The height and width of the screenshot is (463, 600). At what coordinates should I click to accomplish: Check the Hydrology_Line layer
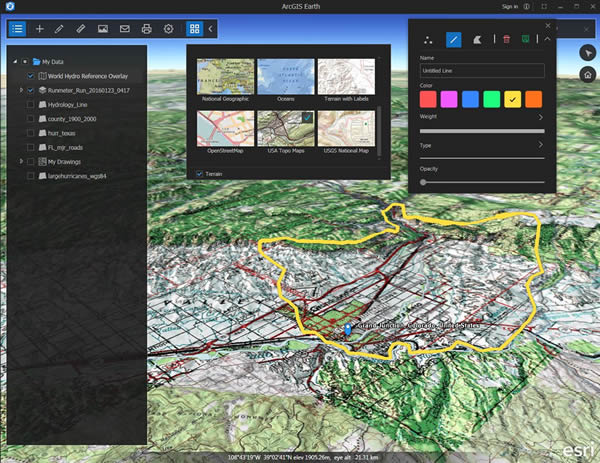coord(31,104)
